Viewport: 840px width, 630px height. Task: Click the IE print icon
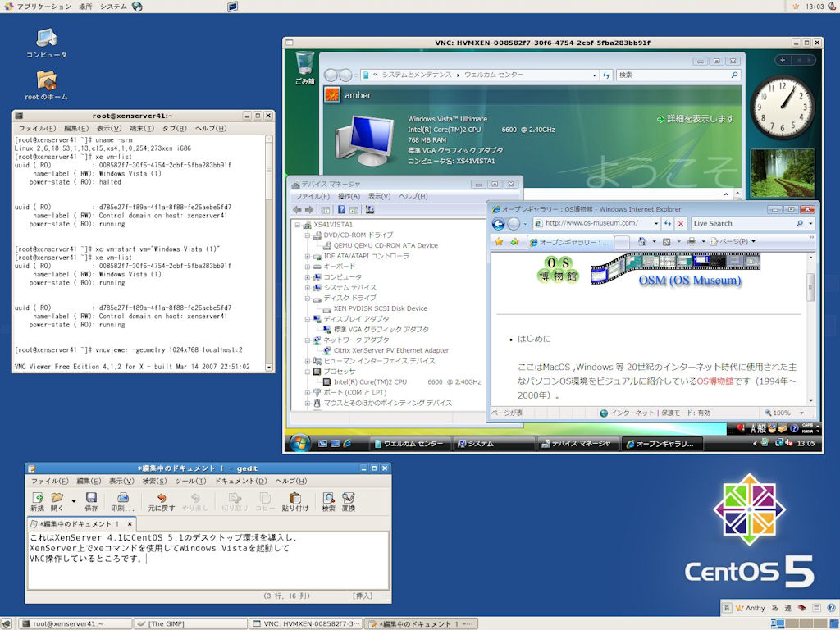coord(692,242)
